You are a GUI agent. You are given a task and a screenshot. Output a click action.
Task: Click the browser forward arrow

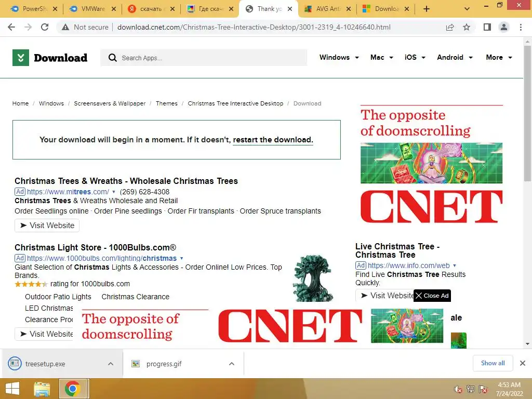click(x=28, y=27)
